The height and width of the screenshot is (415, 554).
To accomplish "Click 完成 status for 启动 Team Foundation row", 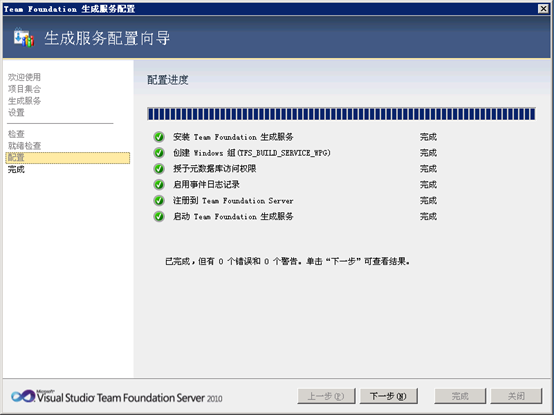I will click(x=428, y=217).
